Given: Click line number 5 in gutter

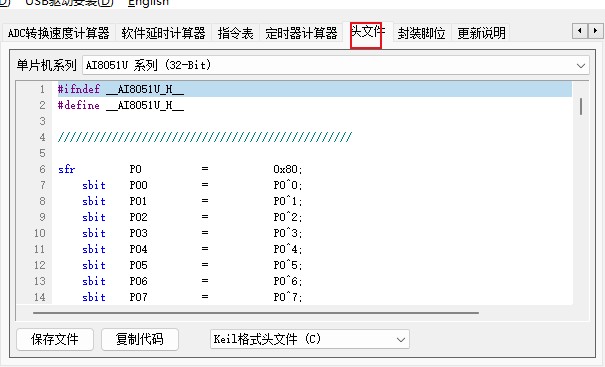Looking at the screenshot, I should [x=42, y=153].
